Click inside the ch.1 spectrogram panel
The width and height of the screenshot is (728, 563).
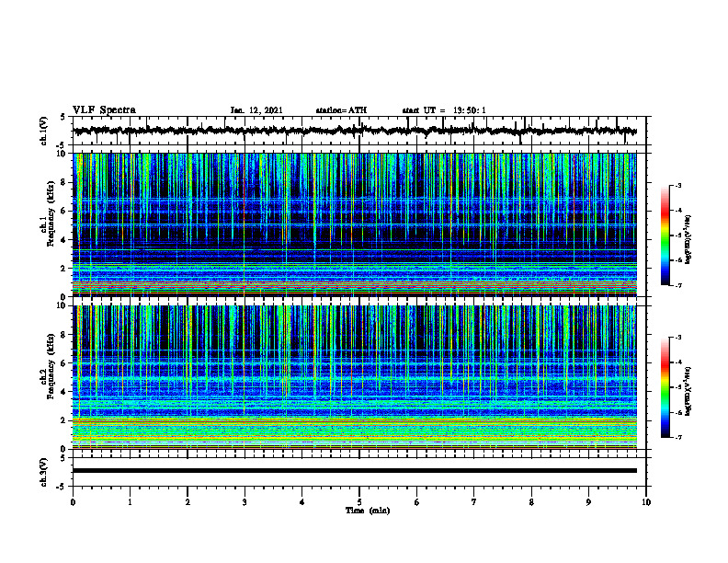tap(355, 224)
